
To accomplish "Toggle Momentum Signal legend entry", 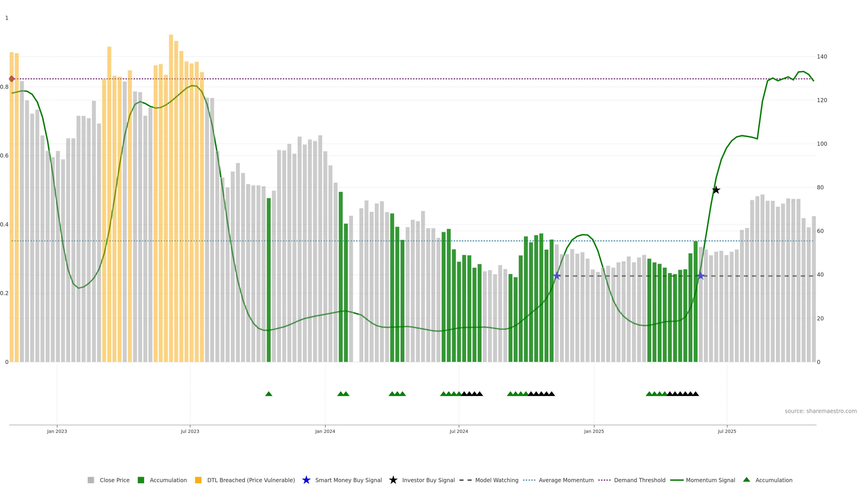I will pyautogui.click(x=710, y=480).
